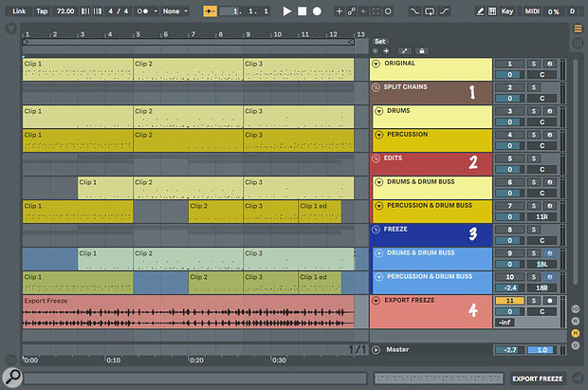Click the Link button
Image resolution: width=588 pixels, height=390 pixels.
19,11
